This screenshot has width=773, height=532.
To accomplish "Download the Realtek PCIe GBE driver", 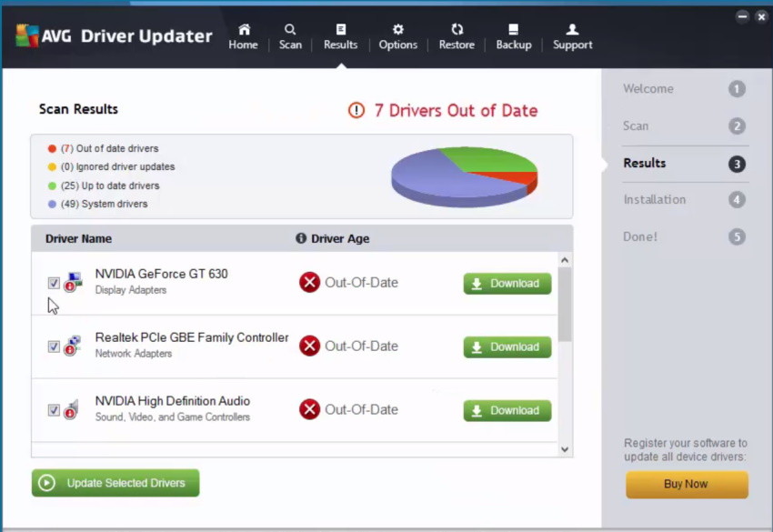I will pos(507,346).
